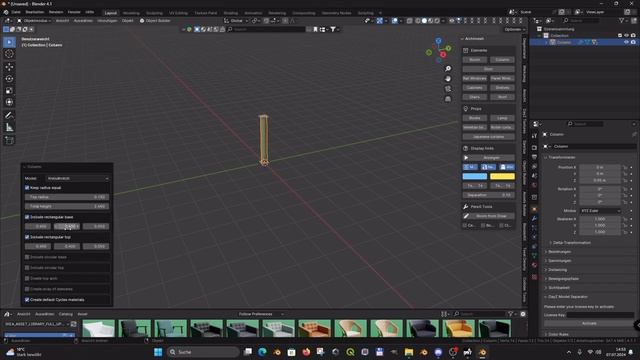The height and width of the screenshot is (360, 640).
Task: Open the Blender logo menu
Action: [x=6, y=12]
